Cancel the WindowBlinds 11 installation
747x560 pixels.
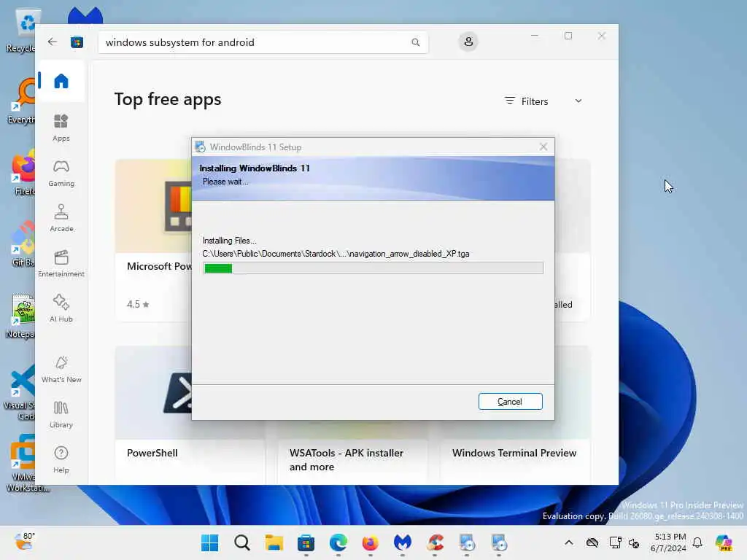pos(510,402)
